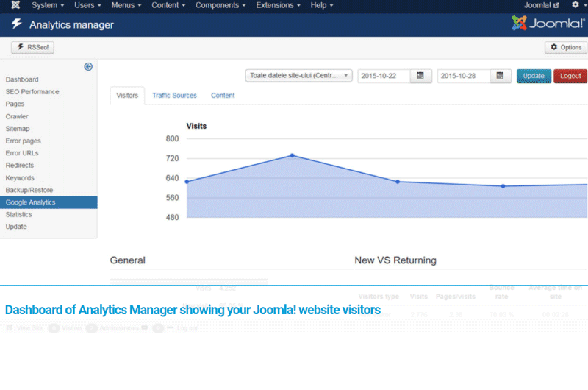Open calendar picker for end date
This screenshot has height=390, width=588.
point(501,76)
